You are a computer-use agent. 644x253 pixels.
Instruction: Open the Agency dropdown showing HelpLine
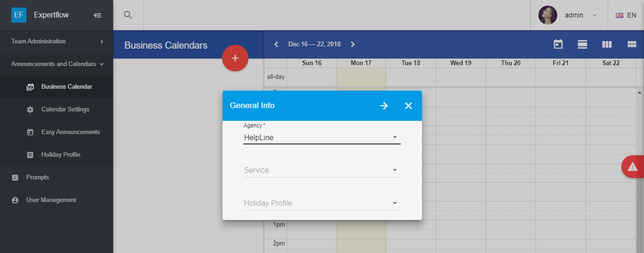[x=322, y=138]
